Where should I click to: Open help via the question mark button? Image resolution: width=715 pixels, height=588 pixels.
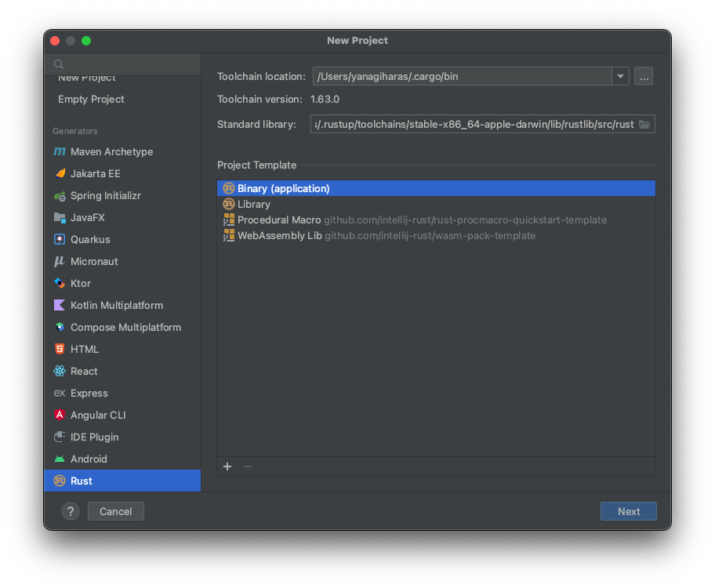coord(70,510)
